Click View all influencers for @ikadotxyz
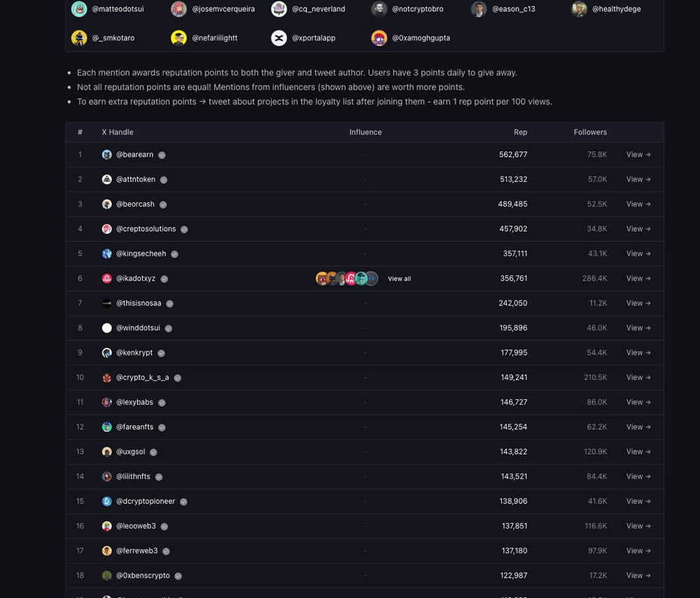The height and width of the screenshot is (598, 700). click(399, 279)
